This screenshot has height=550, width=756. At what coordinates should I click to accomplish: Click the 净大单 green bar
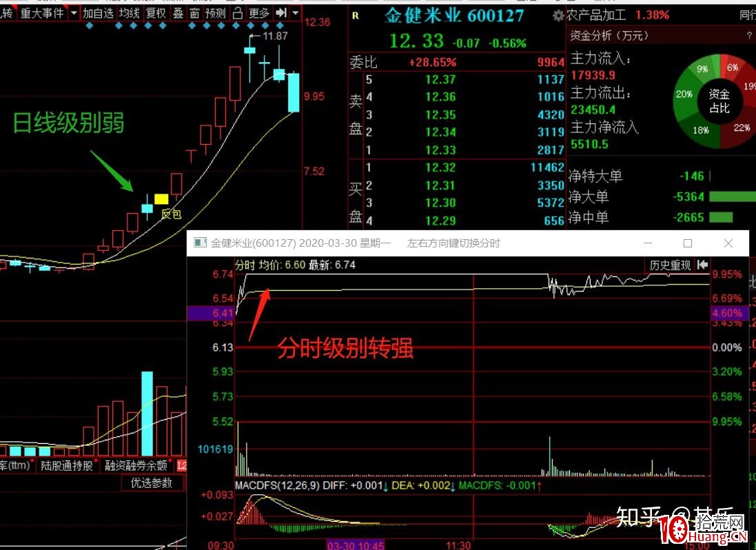click(733, 196)
